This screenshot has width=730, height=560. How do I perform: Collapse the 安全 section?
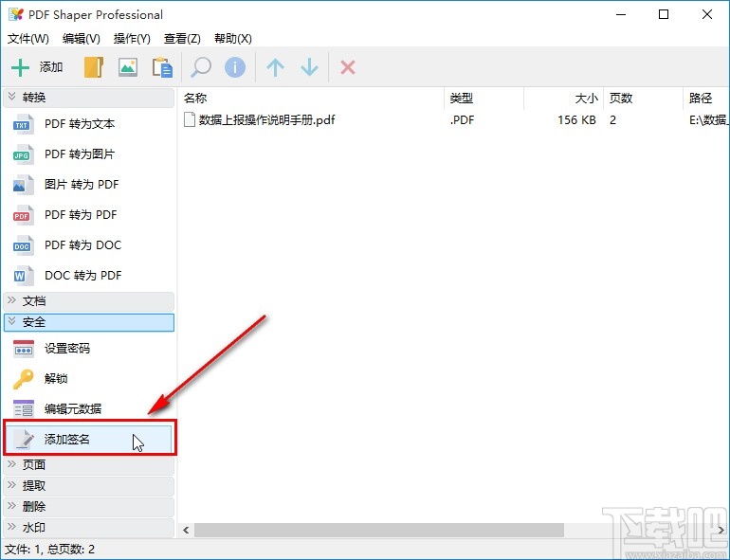pos(88,322)
